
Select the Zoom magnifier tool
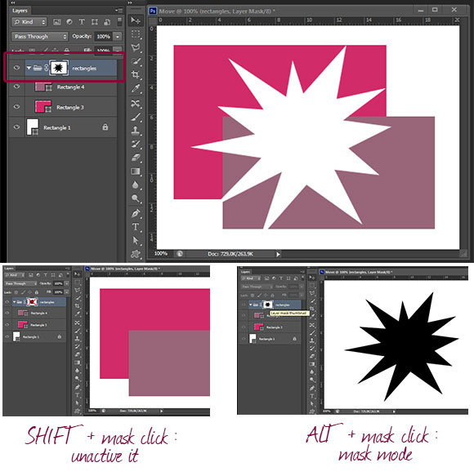click(135, 198)
